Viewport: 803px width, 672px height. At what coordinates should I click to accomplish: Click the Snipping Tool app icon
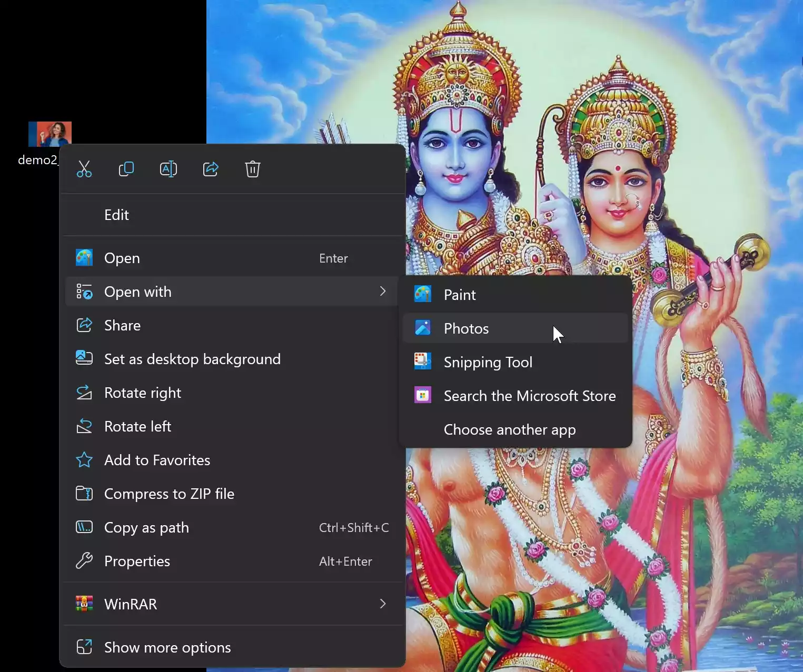point(423,362)
